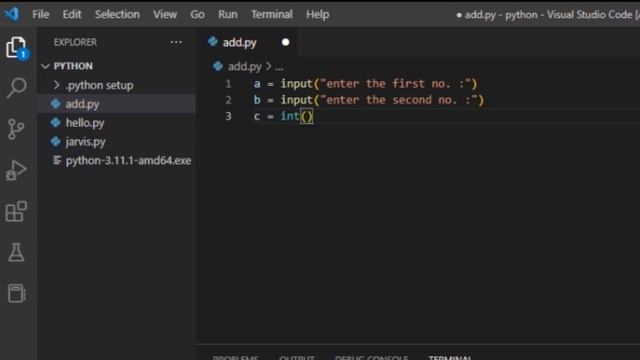Click unsaved dot on add.py tab
Viewport: 640px width, 360px height.
pos(285,42)
